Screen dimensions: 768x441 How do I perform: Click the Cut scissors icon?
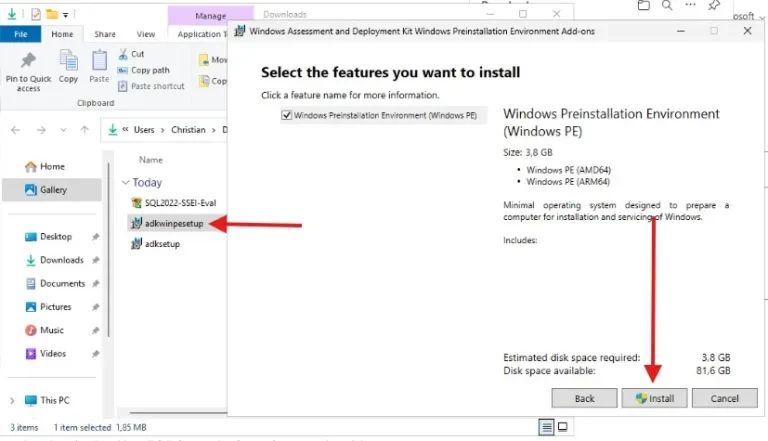point(123,54)
